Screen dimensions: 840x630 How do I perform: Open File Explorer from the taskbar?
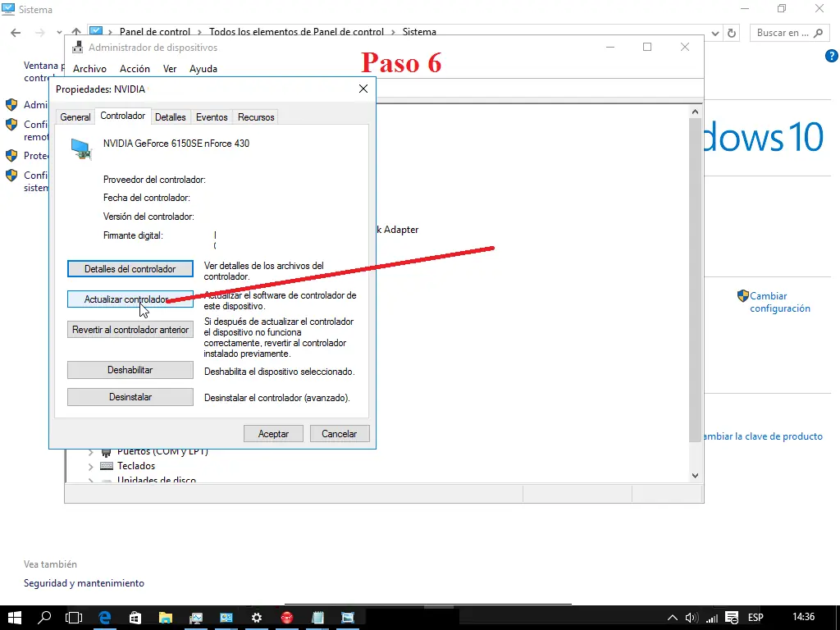pyautogui.click(x=166, y=618)
